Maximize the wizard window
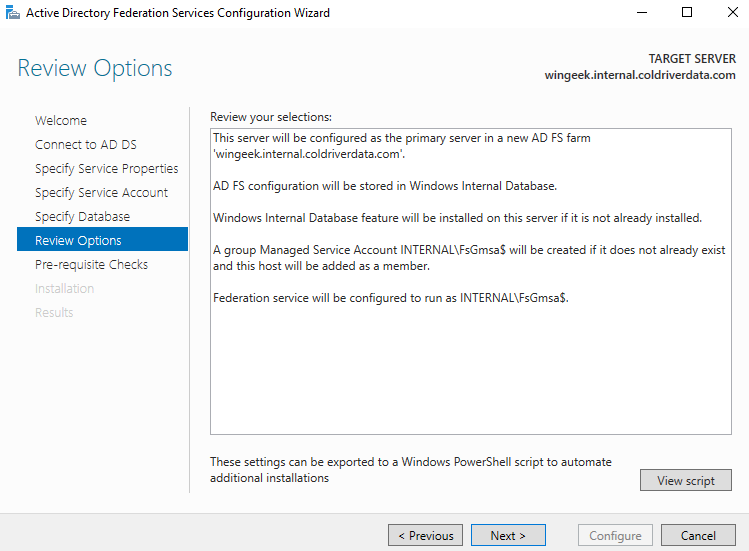This screenshot has height=551, width=749. (687, 13)
